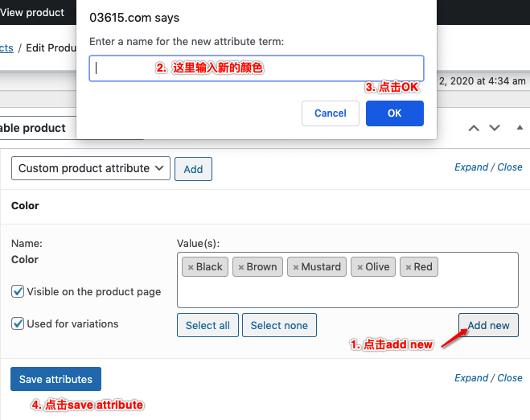Click the Add new term button
Image resolution: width=530 pixels, height=420 pixels.
(488, 325)
